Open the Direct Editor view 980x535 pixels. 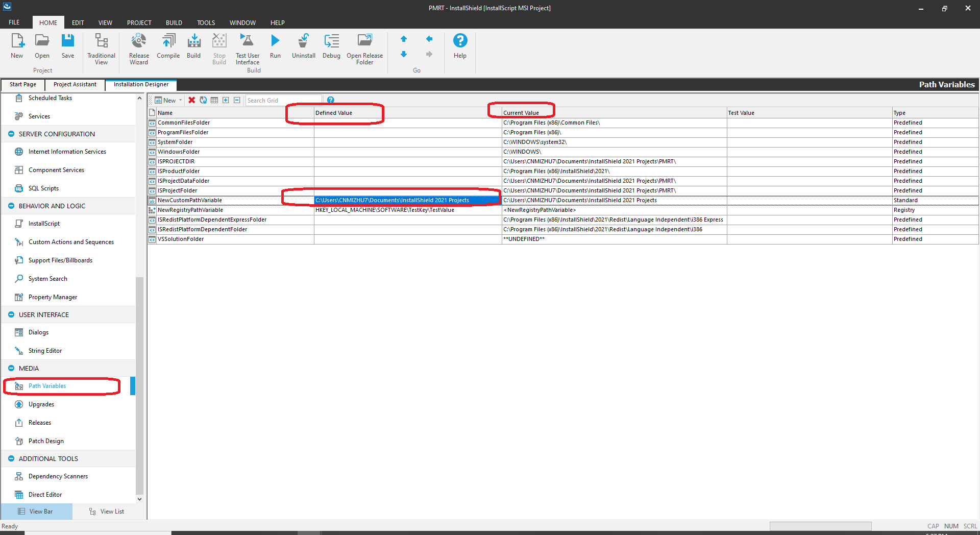coord(45,495)
